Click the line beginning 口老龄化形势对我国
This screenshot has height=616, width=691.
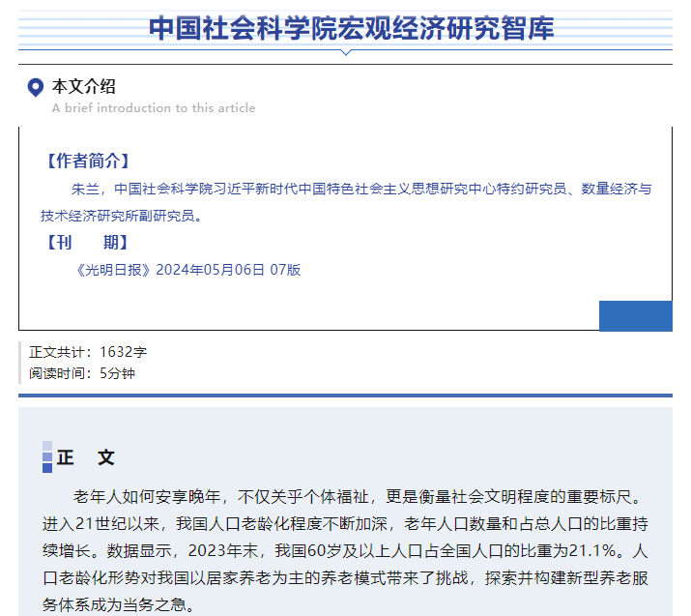pyautogui.click(x=345, y=577)
